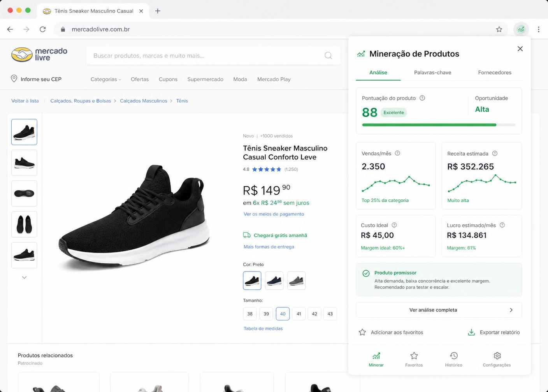Image resolution: width=548 pixels, height=392 pixels.
Task: Click the Mercado Livre logo
Action: pos(39,54)
